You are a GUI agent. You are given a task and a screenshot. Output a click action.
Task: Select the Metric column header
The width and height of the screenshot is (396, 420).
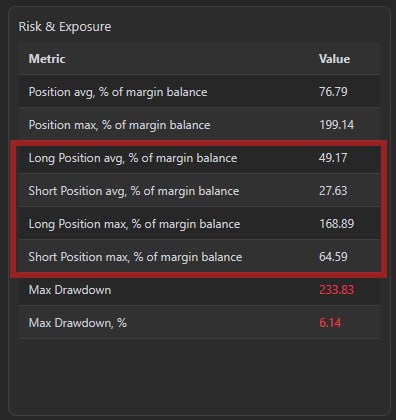coord(47,59)
